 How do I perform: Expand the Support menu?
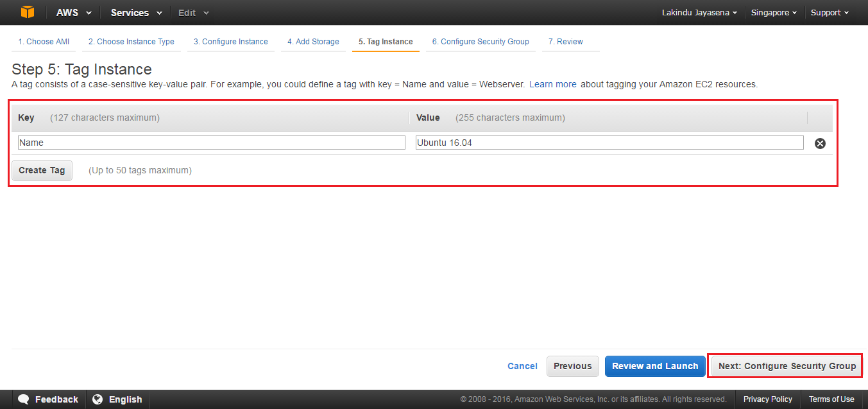830,13
